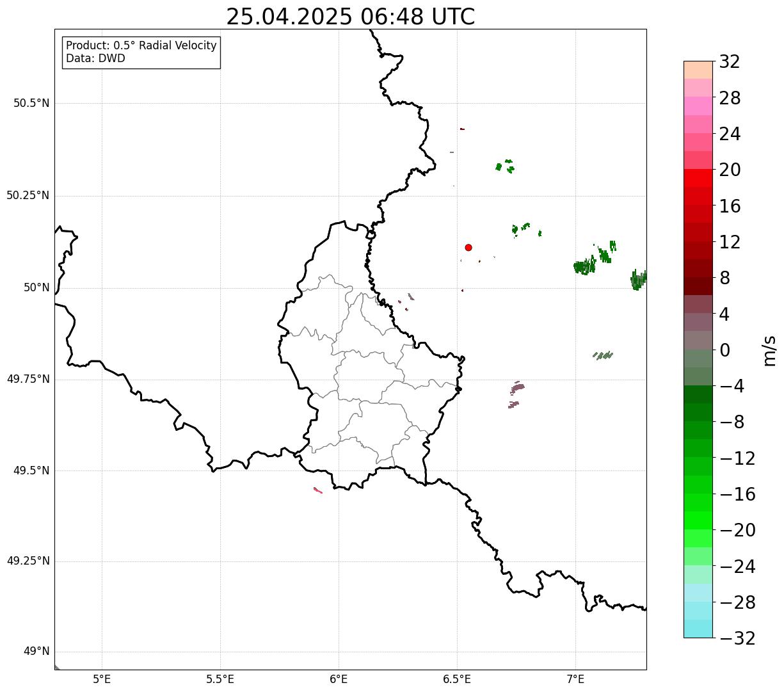Click the red radar location dot
This screenshot has height=692, width=784.
point(468,247)
